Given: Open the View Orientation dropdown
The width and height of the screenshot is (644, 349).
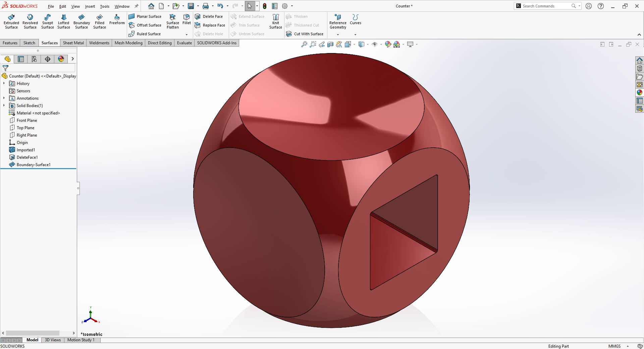Looking at the screenshot, I should pyautogui.click(x=354, y=44).
